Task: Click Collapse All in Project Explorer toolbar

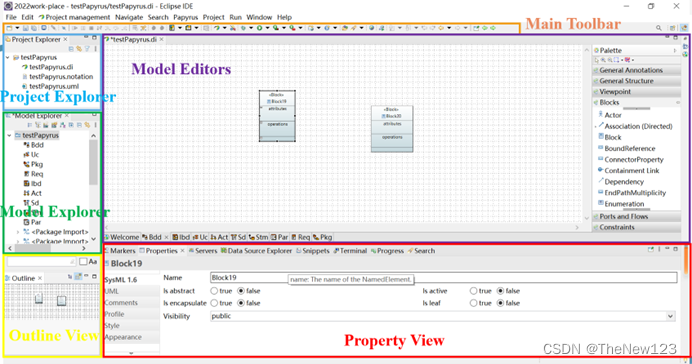Action: point(71,49)
